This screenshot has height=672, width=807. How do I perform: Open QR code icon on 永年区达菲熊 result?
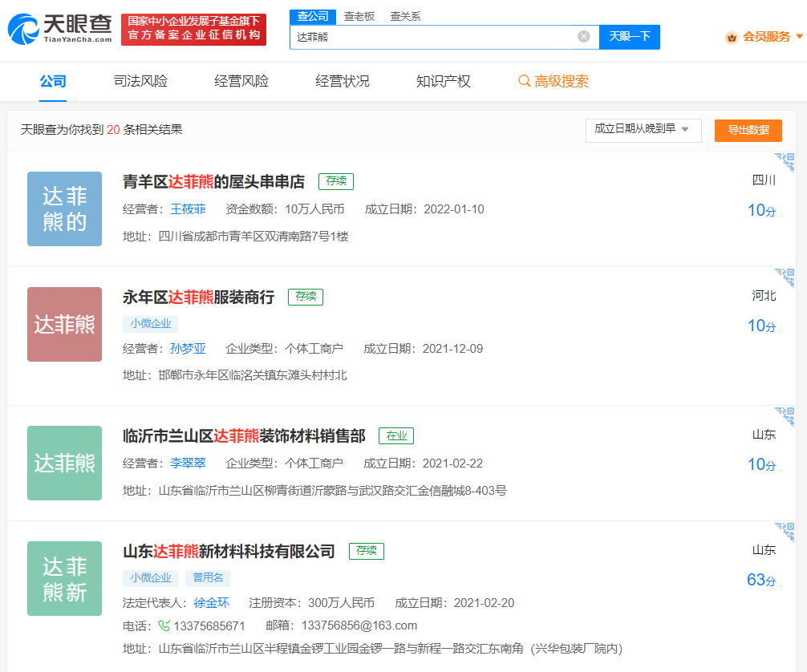[x=785, y=277]
